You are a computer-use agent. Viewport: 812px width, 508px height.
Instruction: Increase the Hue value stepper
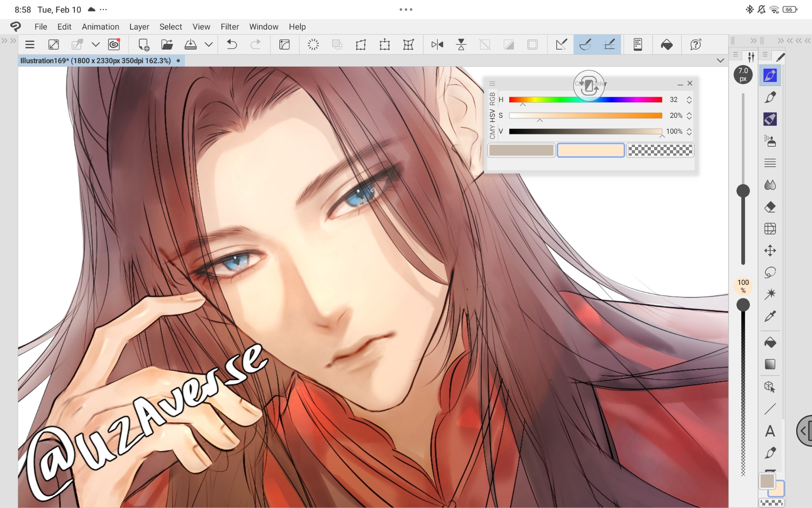point(689,98)
